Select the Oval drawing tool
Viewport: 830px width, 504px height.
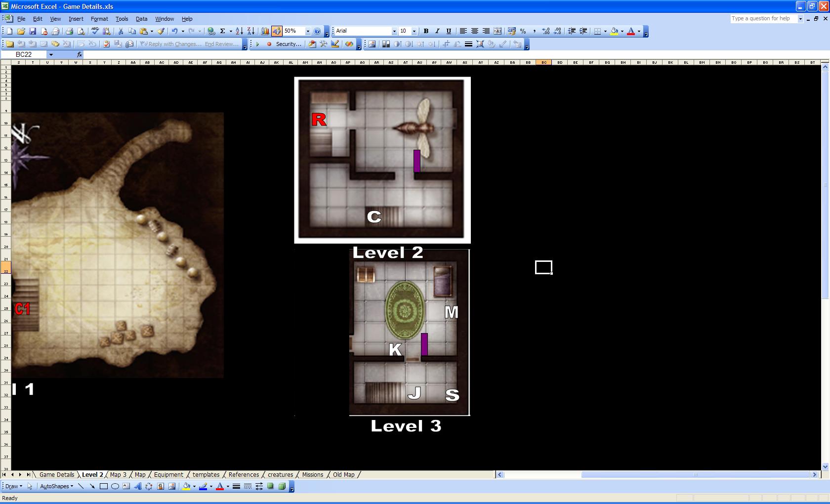click(x=115, y=486)
